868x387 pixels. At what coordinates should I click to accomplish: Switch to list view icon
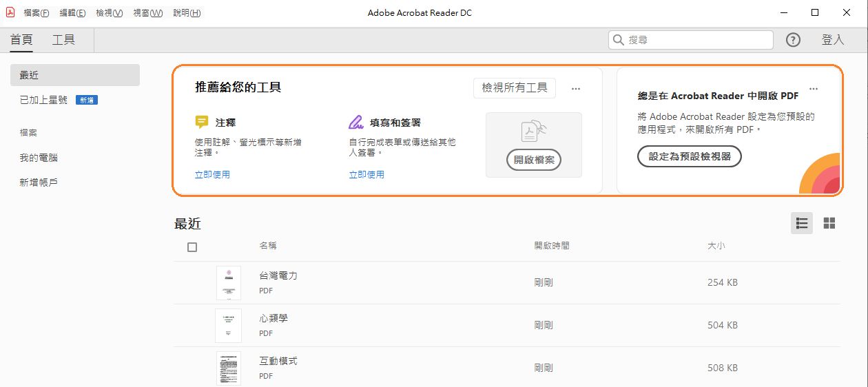(x=802, y=223)
